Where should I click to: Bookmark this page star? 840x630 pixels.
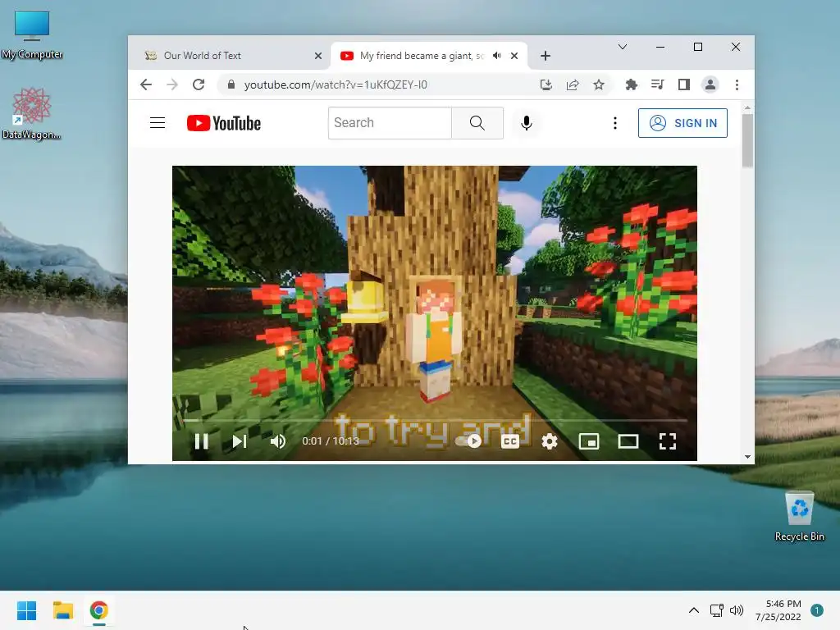pyautogui.click(x=599, y=84)
